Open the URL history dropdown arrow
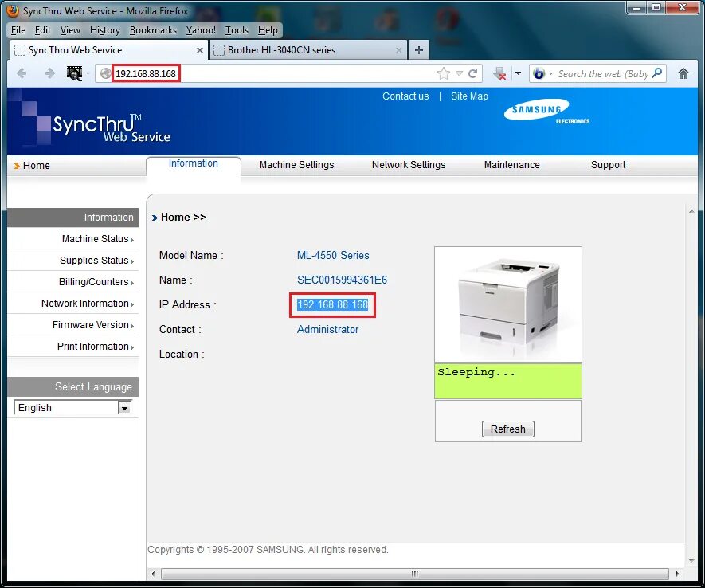This screenshot has width=705, height=588. point(459,73)
